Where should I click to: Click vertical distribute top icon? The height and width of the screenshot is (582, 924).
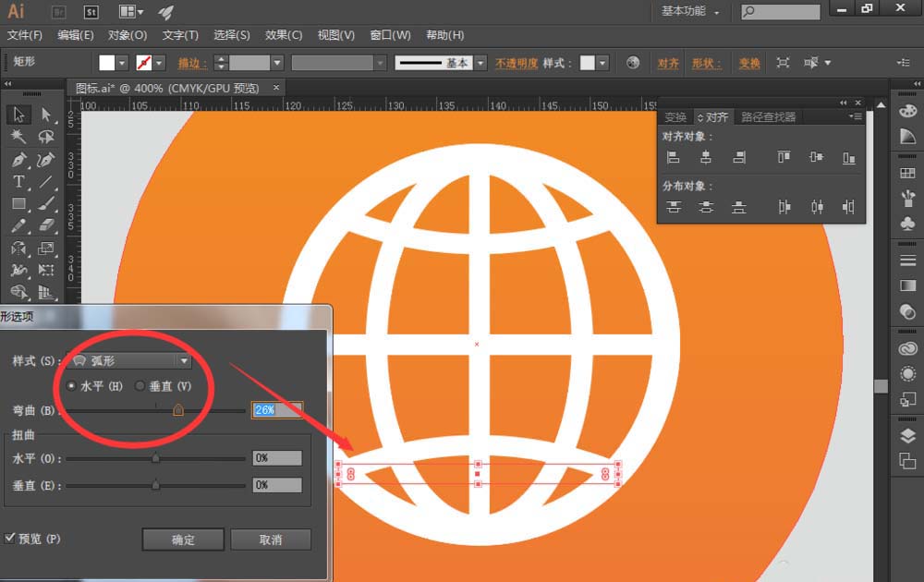click(674, 207)
